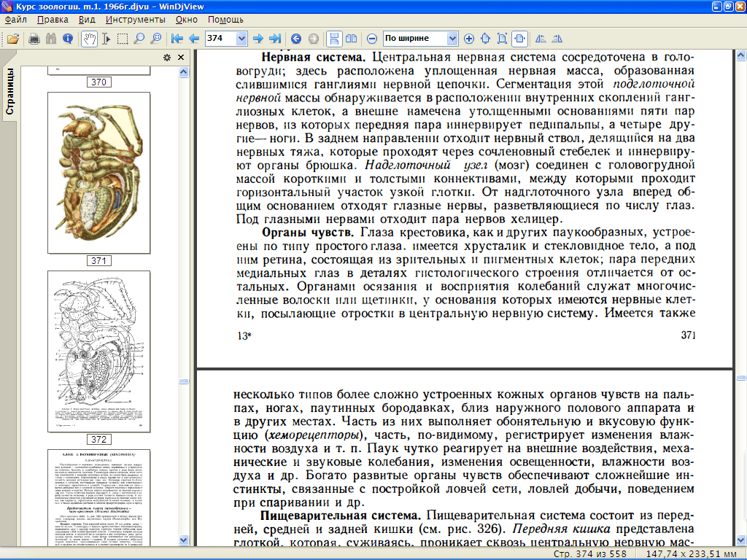Toggle continuous page layout
The height and width of the screenshot is (560, 747).
point(334,39)
